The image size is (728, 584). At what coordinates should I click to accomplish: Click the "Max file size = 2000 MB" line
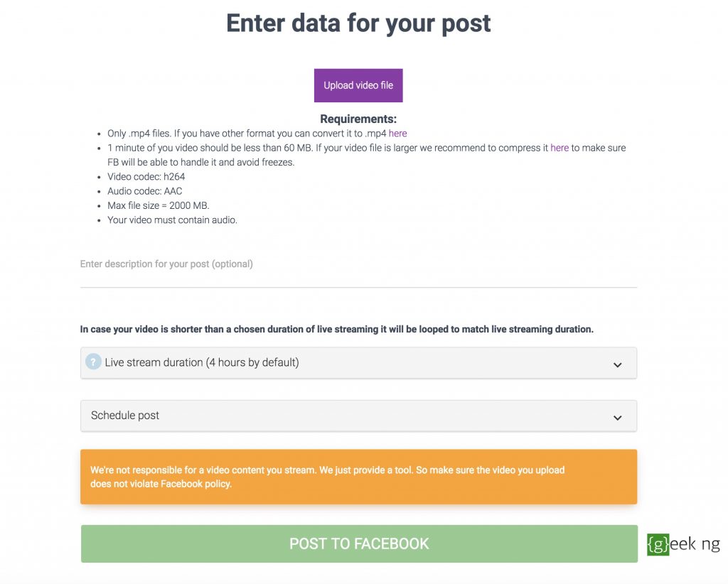[159, 205]
